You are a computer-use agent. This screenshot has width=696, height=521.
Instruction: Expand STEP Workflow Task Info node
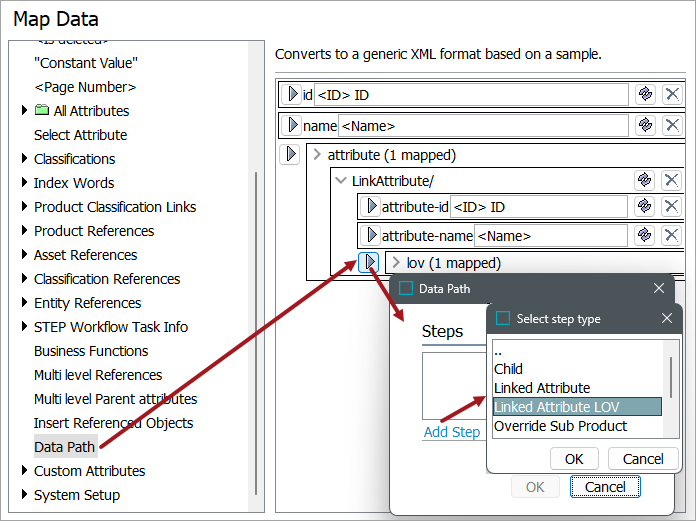(x=24, y=326)
